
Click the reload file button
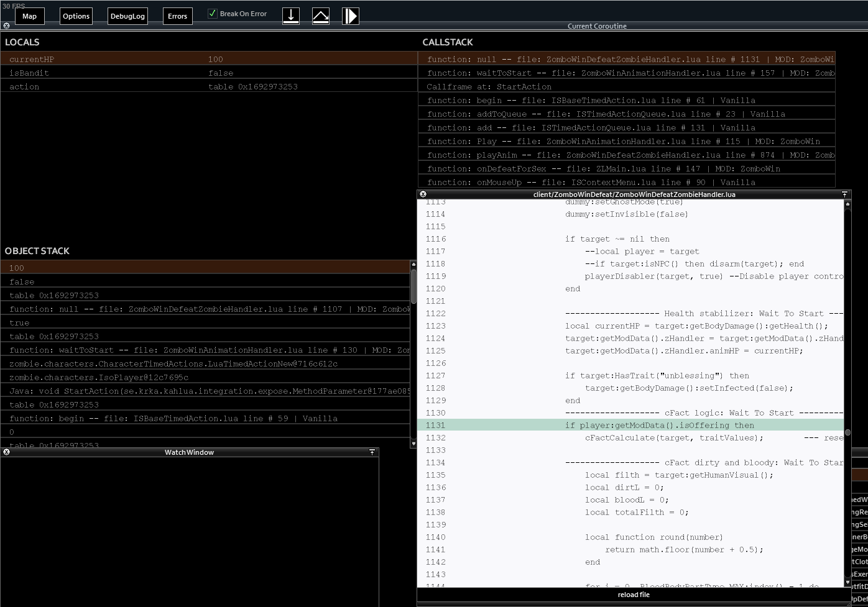(634, 595)
